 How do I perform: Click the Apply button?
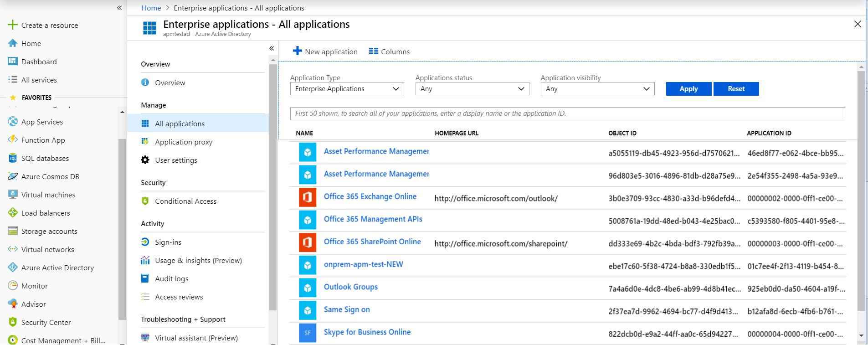click(x=688, y=89)
